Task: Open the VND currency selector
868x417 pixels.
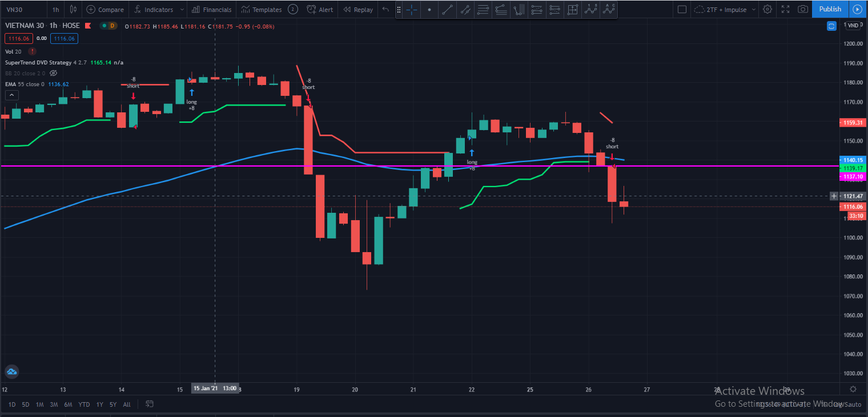Action: (852, 26)
